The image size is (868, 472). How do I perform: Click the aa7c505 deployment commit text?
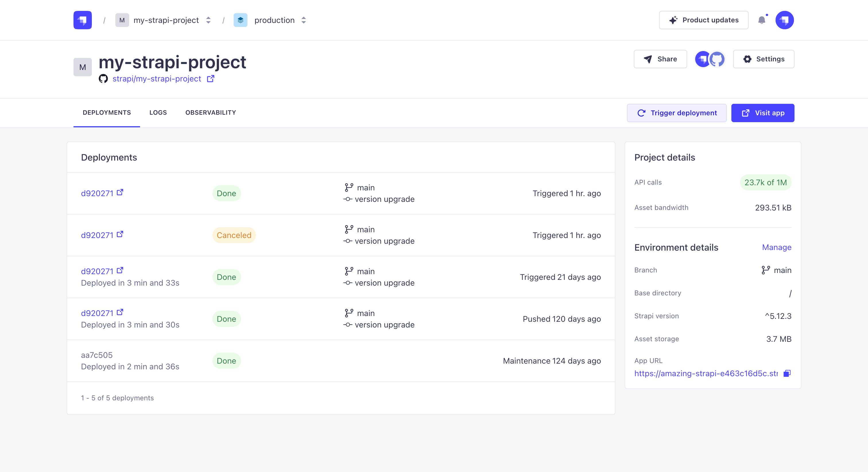point(97,355)
